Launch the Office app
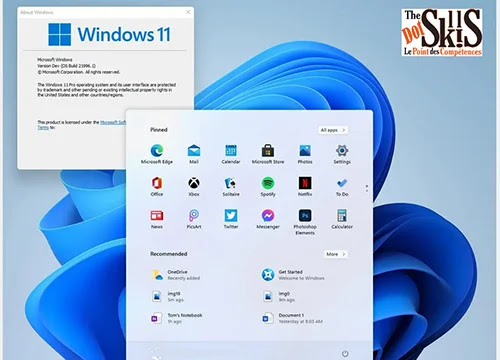 click(x=157, y=187)
